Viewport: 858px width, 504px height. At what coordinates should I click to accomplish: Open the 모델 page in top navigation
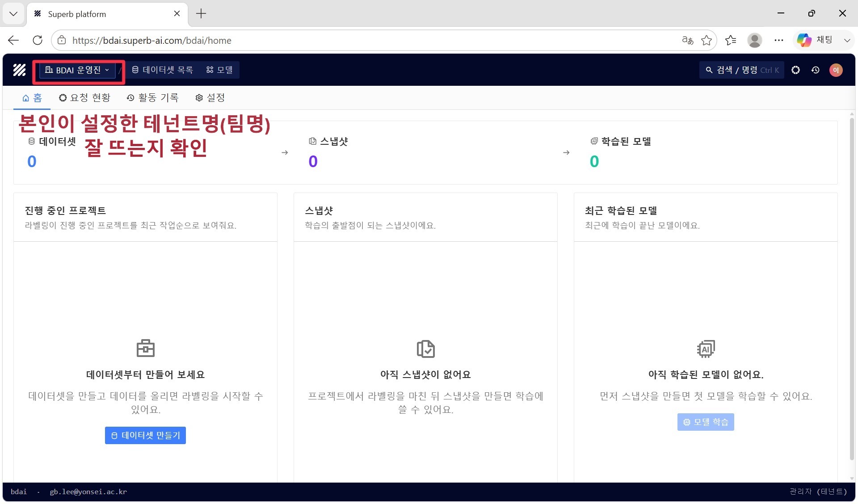(219, 70)
